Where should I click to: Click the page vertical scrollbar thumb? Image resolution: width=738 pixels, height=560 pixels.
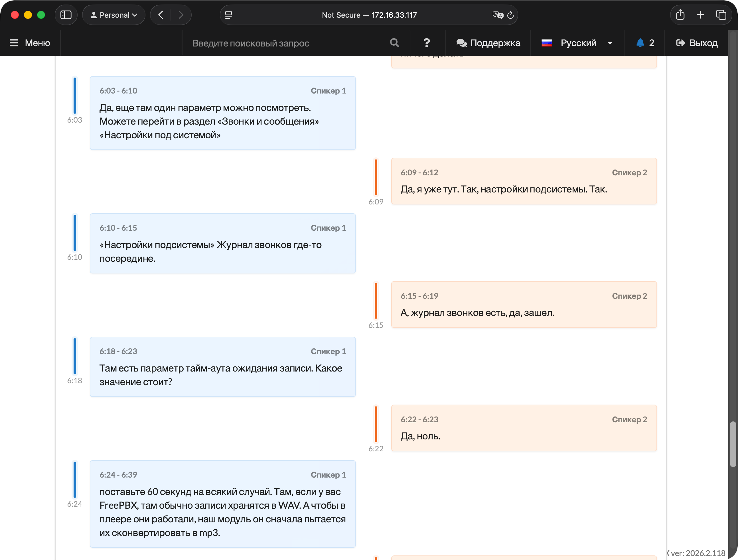tap(733, 444)
